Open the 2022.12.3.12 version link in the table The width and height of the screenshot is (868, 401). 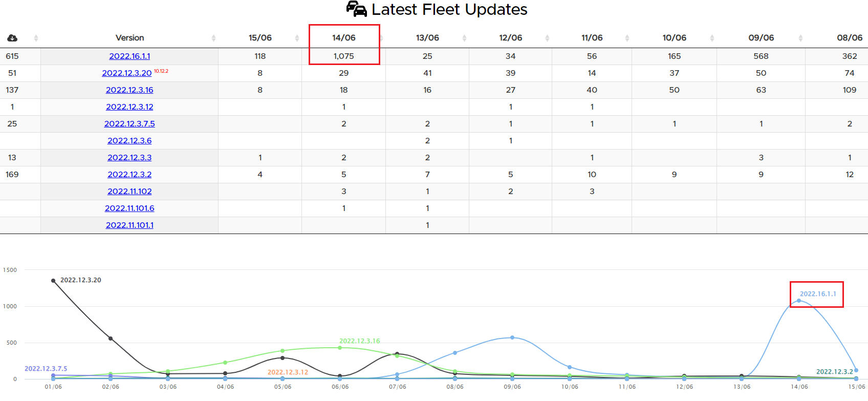129,107
